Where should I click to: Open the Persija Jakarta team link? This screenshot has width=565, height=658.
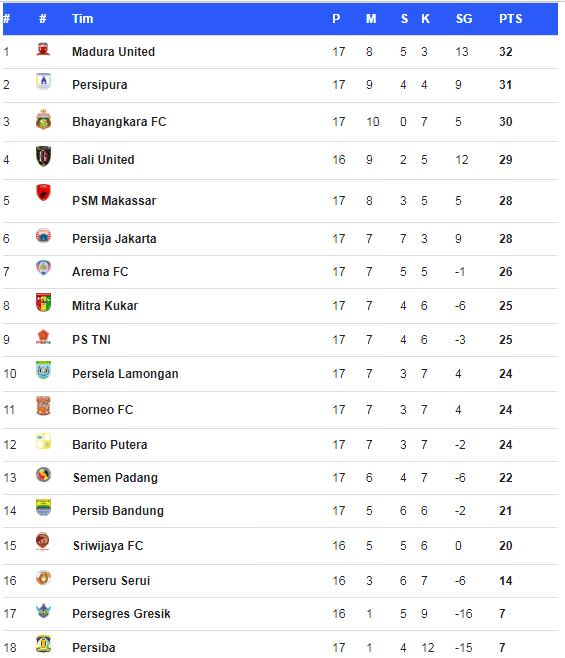pos(114,239)
